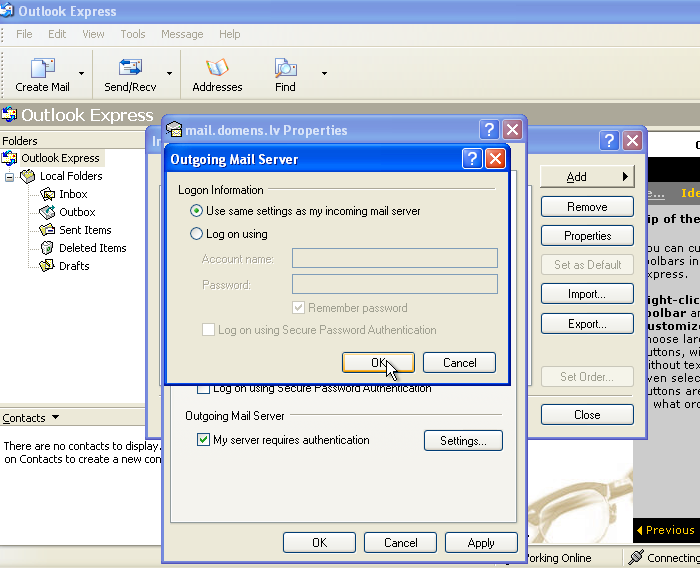Viewport: 700px width, 568px height.
Task: Click Export in Internet Accounts
Action: coord(587,324)
